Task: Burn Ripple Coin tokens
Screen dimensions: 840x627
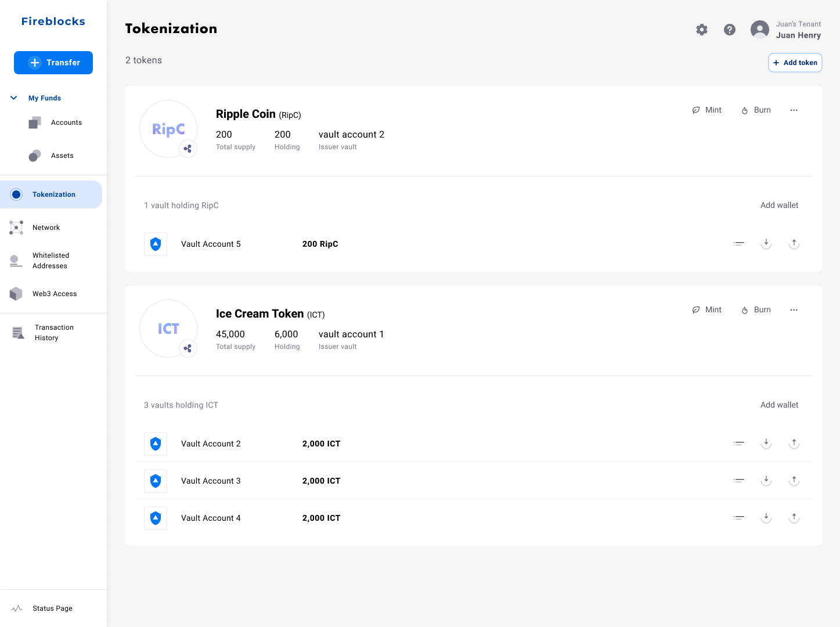Action: pos(756,110)
